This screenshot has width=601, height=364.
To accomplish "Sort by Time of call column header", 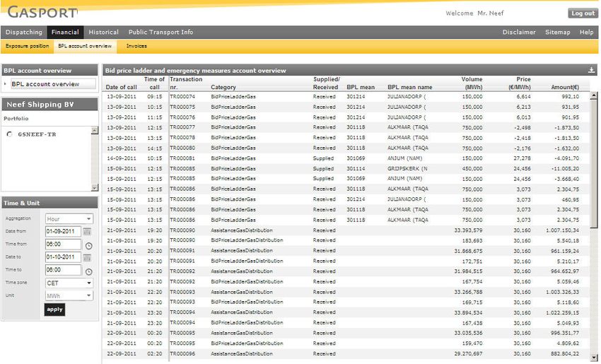I will [154, 83].
